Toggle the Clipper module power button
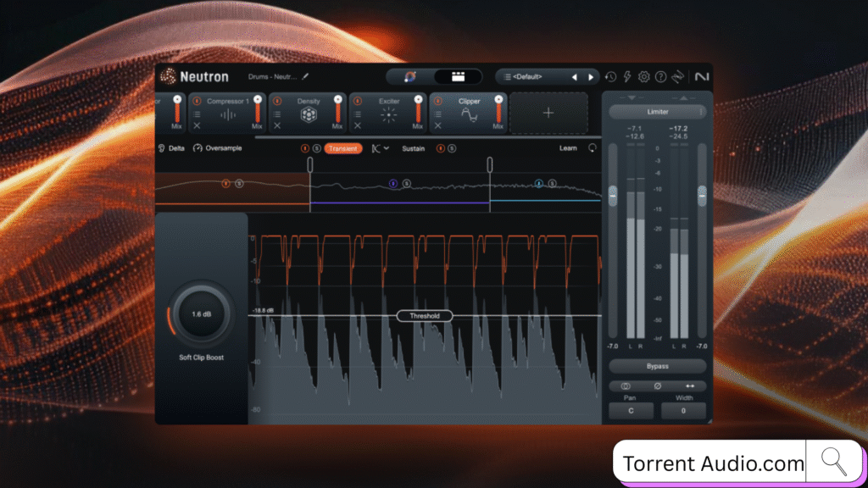Viewport: 868px width, 488px height. point(437,101)
